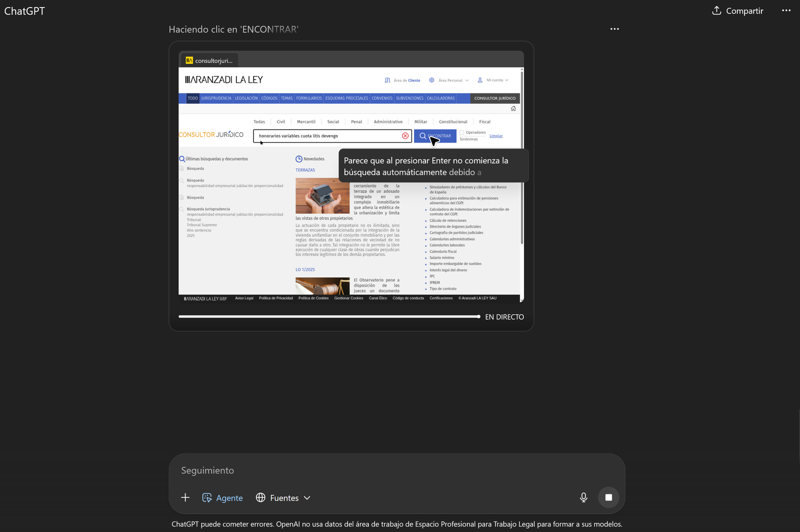Open the task's three-dot menu beside the heading
This screenshot has height=532, width=800.
(x=614, y=29)
